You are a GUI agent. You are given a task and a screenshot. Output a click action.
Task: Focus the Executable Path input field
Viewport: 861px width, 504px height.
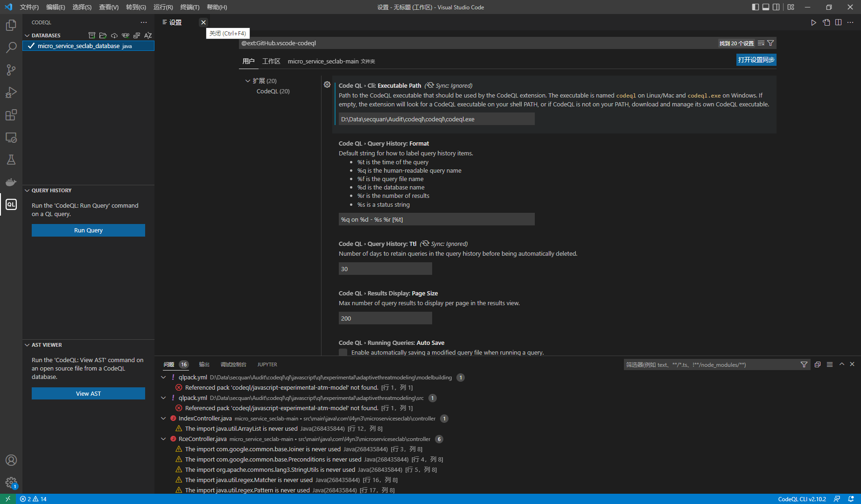click(x=436, y=119)
